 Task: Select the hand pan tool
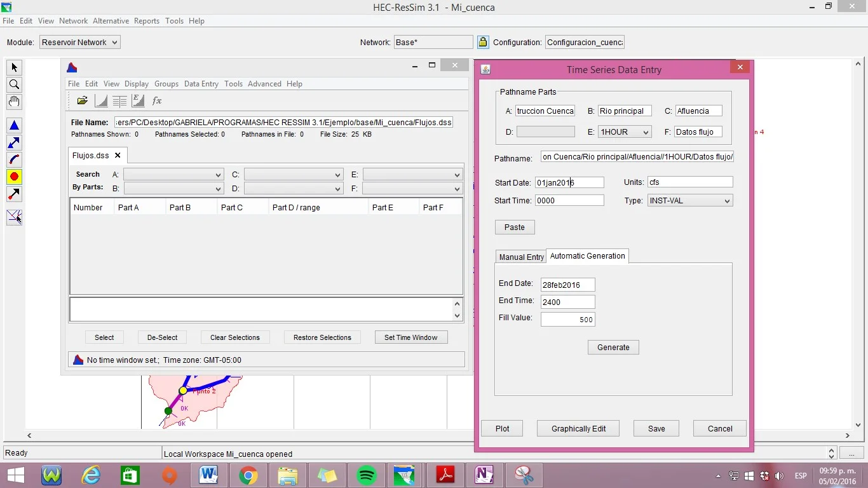tap(14, 102)
